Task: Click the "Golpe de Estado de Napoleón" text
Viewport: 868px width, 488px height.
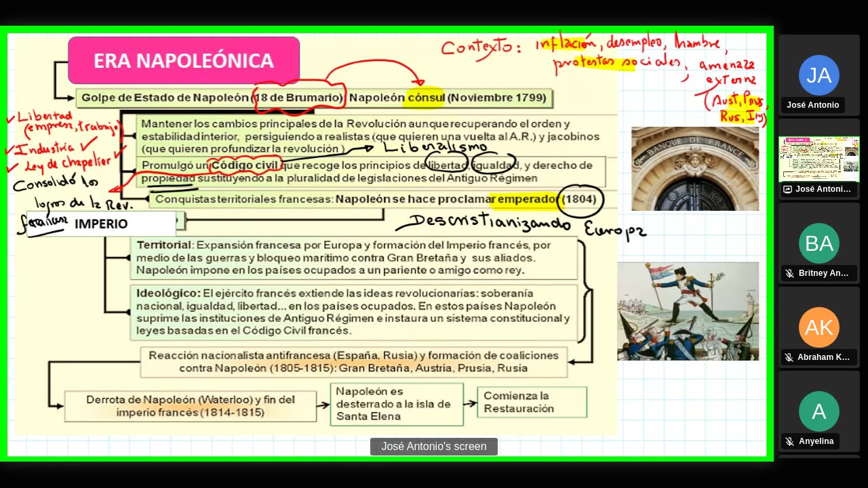Action: (x=165, y=98)
